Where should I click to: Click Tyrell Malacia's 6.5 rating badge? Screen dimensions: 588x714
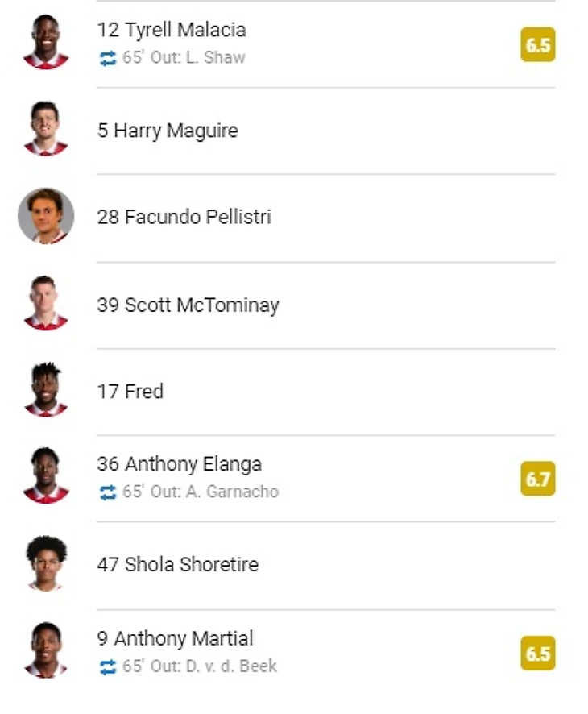point(537,45)
